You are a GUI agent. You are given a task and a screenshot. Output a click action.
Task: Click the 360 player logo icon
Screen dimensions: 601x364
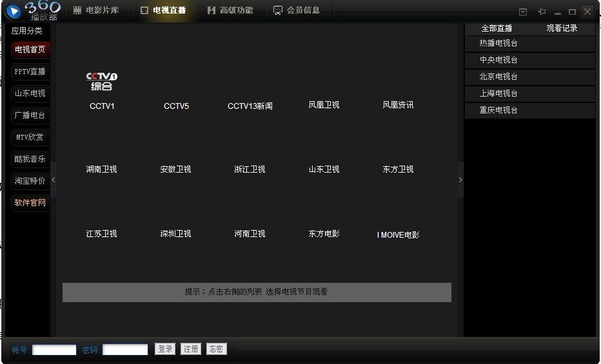(x=14, y=11)
